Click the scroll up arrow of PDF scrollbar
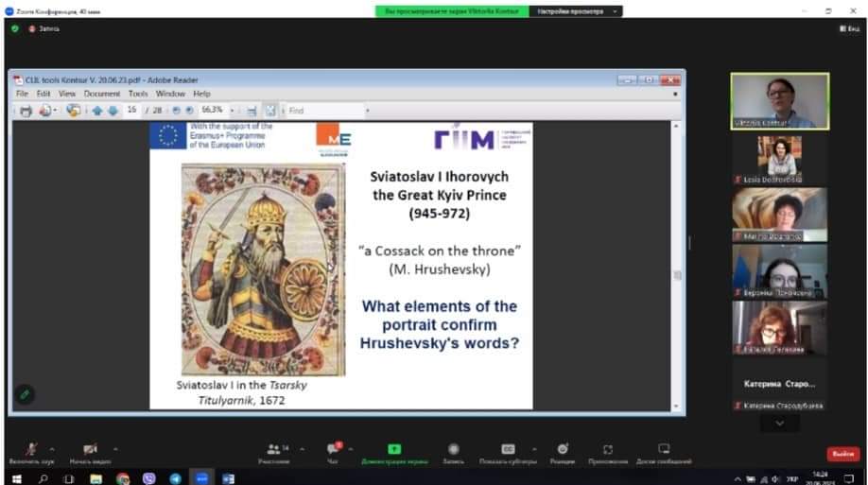The height and width of the screenshot is (485, 868). point(676,127)
